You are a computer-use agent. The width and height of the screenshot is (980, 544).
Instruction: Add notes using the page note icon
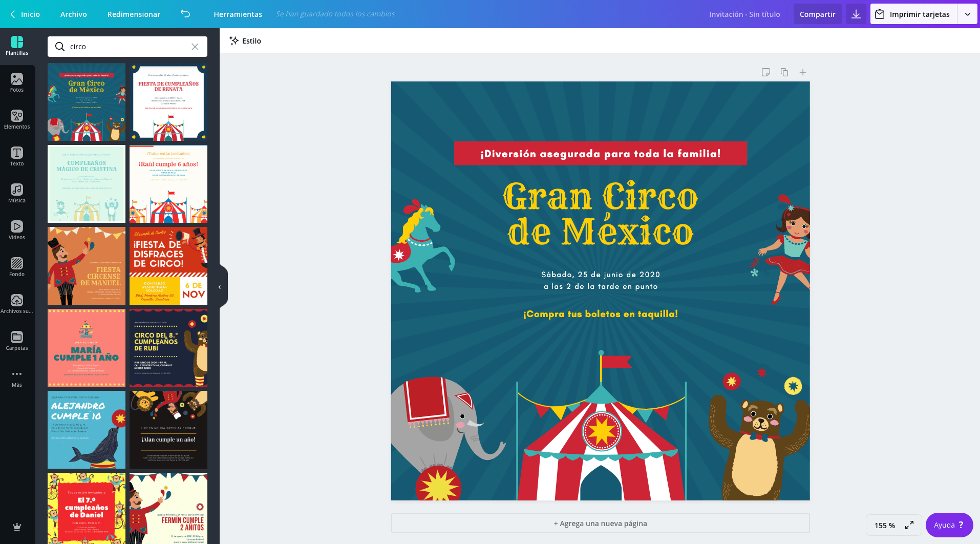[765, 72]
